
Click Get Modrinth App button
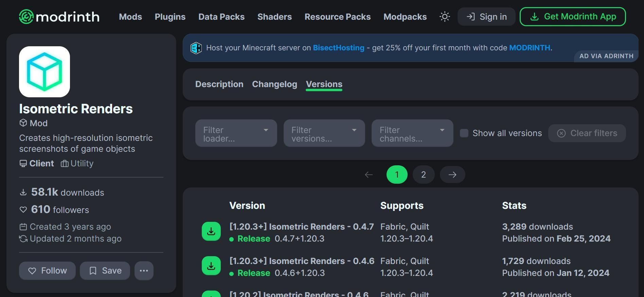(572, 17)
